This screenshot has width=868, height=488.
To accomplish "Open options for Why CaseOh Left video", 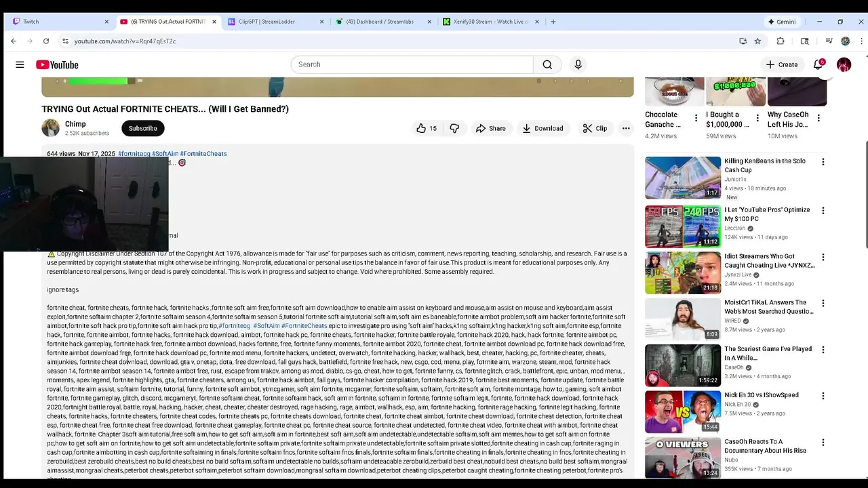I will [x=818, y=118].
